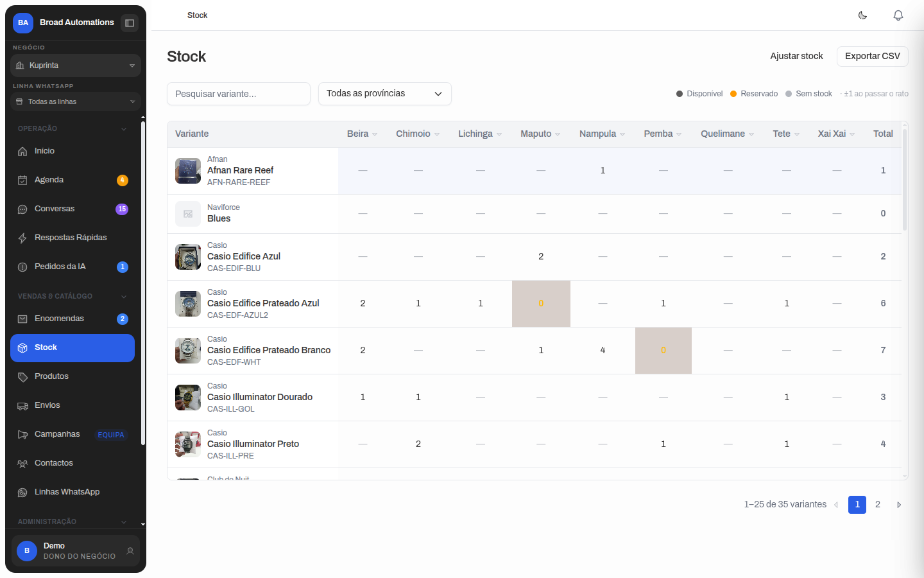Open the Todas as linhas dropdown
The height and width of the screenshot is (578, 924).
coord(76,101)
